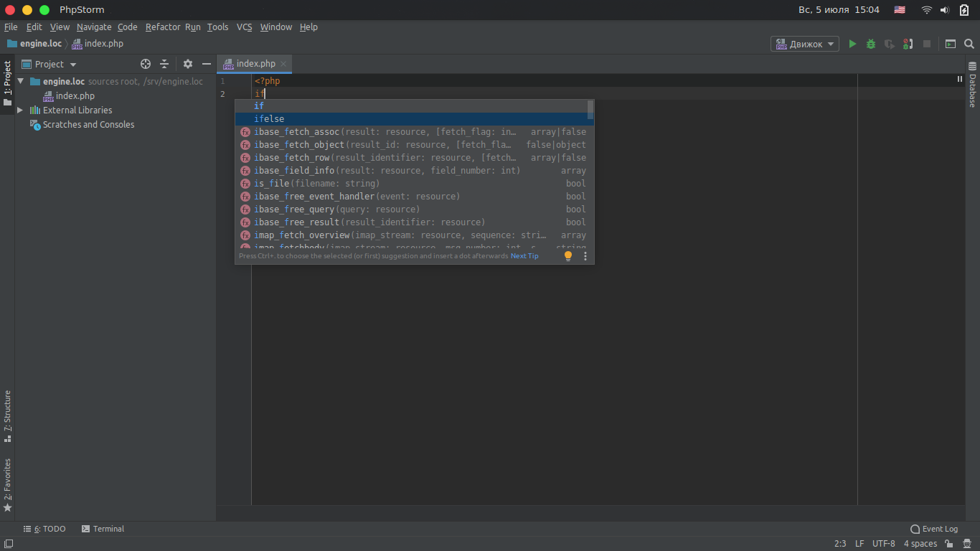Click the tool windows toggle in status bar corner
This screenshot has height=551, width=980.
pyautogui.click(x=9, y=544)
